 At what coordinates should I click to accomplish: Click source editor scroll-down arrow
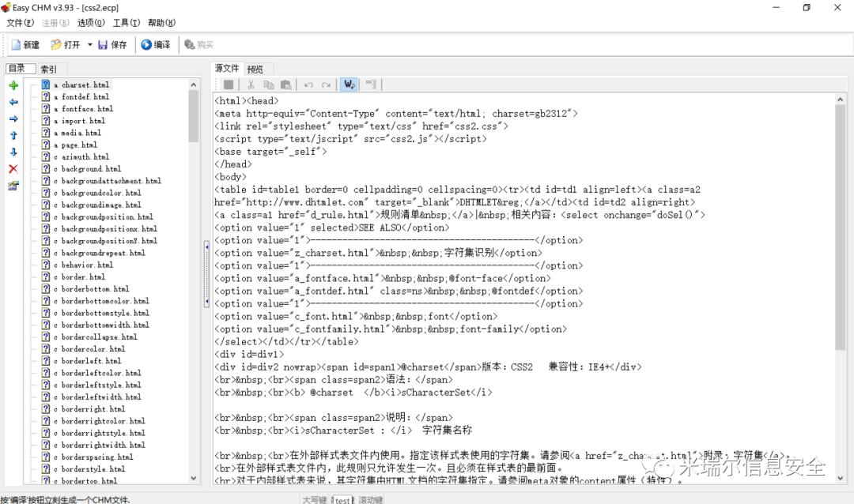pos(841,479)
